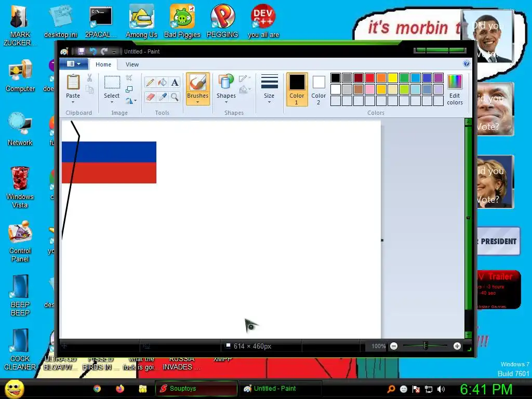The image size is (532, 399).
Task: Switch to the View ribbon tab
Action: [132, 64]
